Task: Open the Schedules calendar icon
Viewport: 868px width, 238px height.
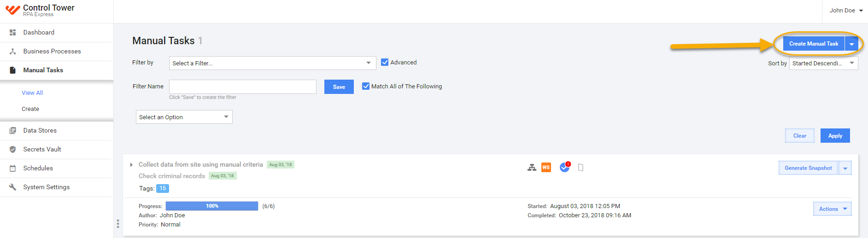Action: 13,168
